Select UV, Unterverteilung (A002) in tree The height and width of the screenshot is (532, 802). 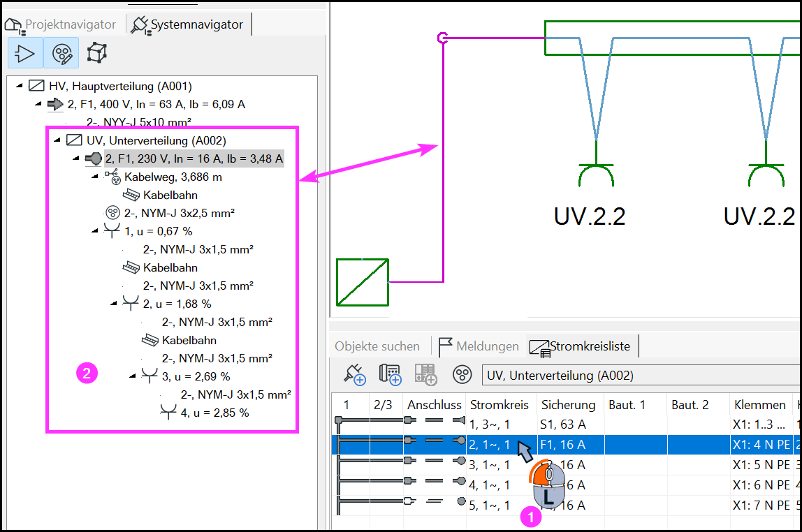pos(156,140)
